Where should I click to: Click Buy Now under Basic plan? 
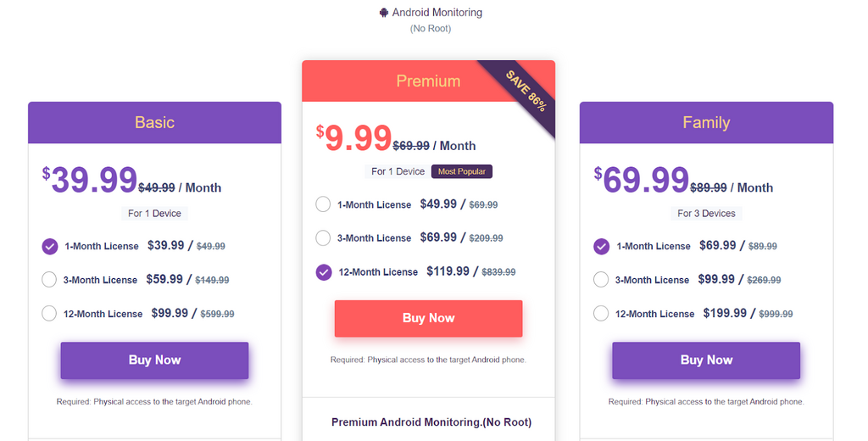coord(154,360)
